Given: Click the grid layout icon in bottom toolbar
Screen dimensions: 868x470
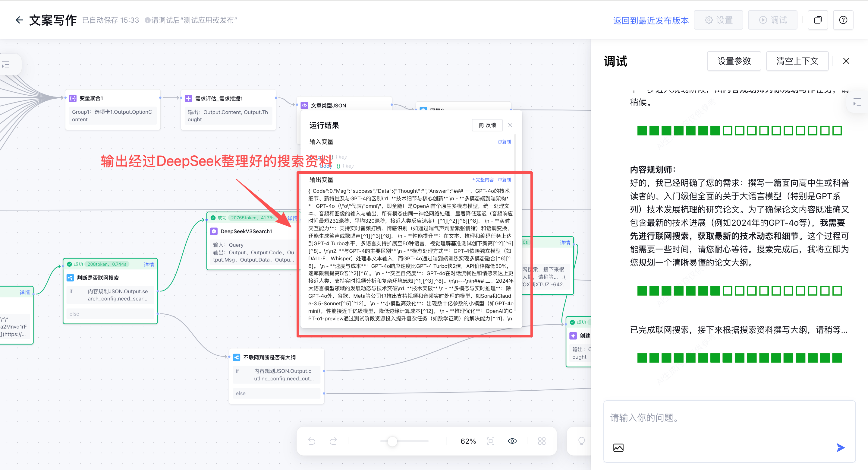Looking at the screenshot, I should (542, 441).
